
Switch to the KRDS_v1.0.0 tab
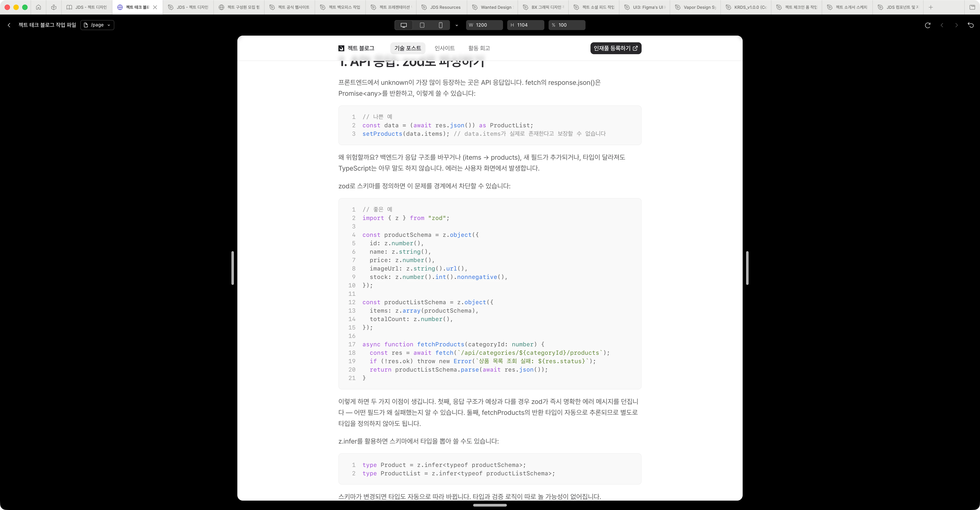(x=746, y=7)
